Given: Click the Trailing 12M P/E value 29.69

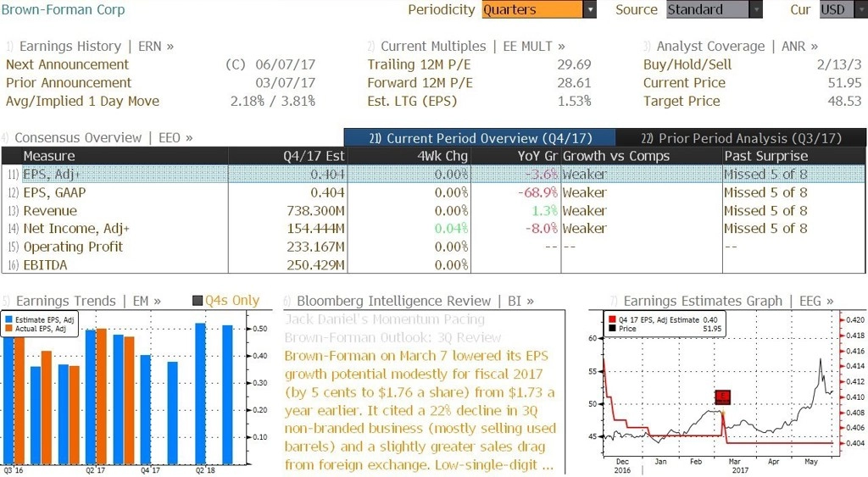Looking at the screenshot, I should click(574, 64).
